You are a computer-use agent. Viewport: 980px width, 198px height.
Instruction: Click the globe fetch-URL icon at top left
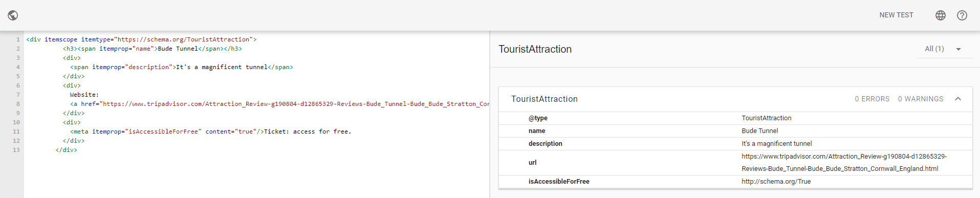pos(13,15)
